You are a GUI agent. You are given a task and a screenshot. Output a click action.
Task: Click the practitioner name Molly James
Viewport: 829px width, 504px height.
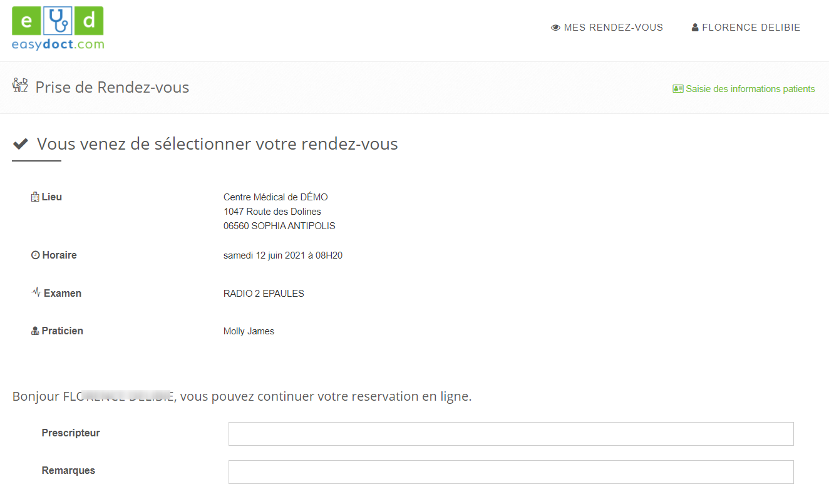[249, 331]
